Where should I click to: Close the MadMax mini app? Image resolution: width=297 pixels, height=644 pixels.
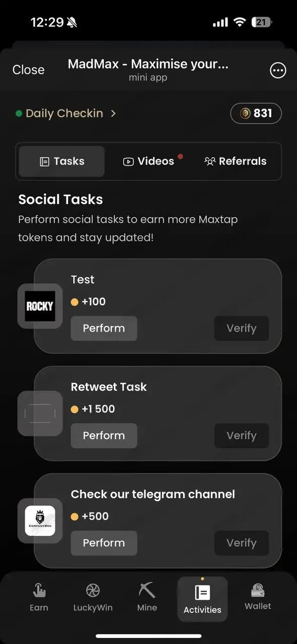point(29,70)
